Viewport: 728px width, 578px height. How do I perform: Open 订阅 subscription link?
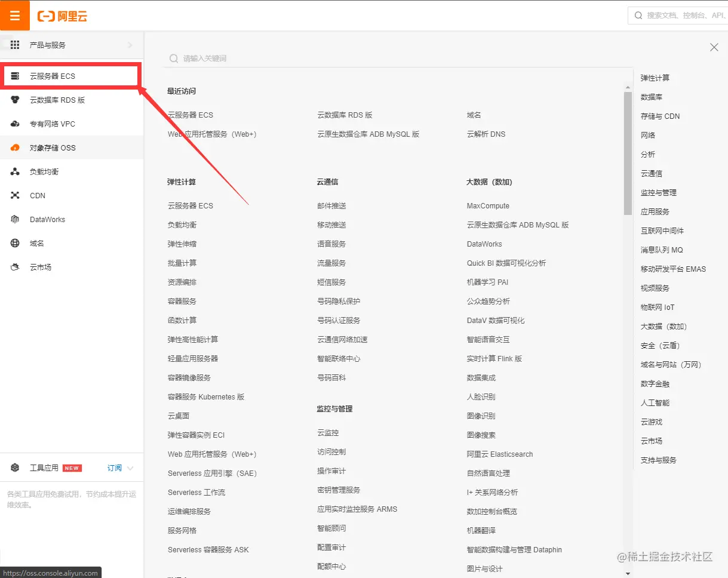[115, 468]
